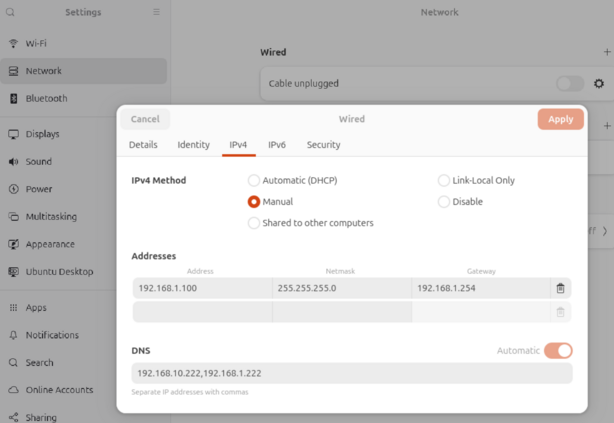
Task: Cancel the Wired dialog
Action: tap(145, 119)
